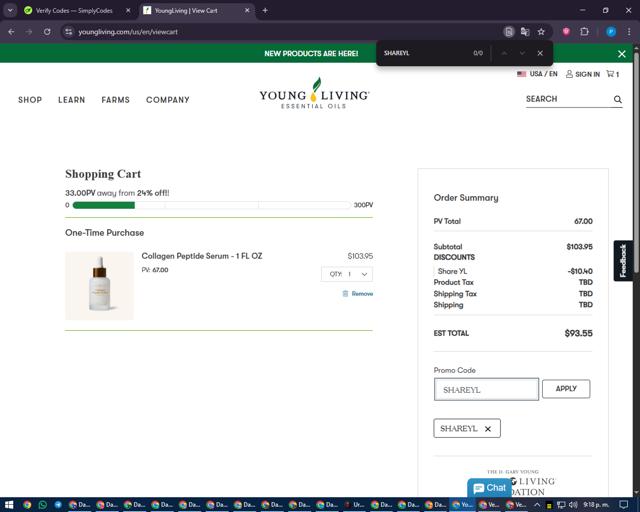Close the Verify Codes tab

click(128, 11)
